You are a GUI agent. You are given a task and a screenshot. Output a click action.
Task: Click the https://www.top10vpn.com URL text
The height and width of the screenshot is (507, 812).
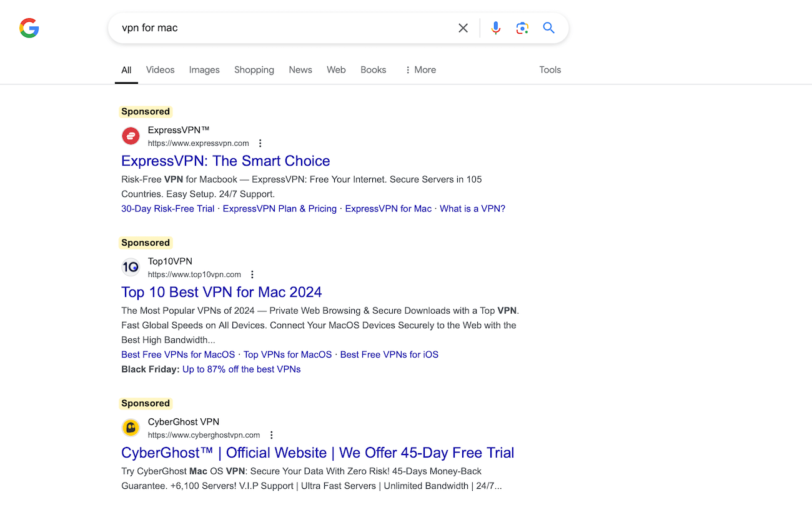[194, 274]
